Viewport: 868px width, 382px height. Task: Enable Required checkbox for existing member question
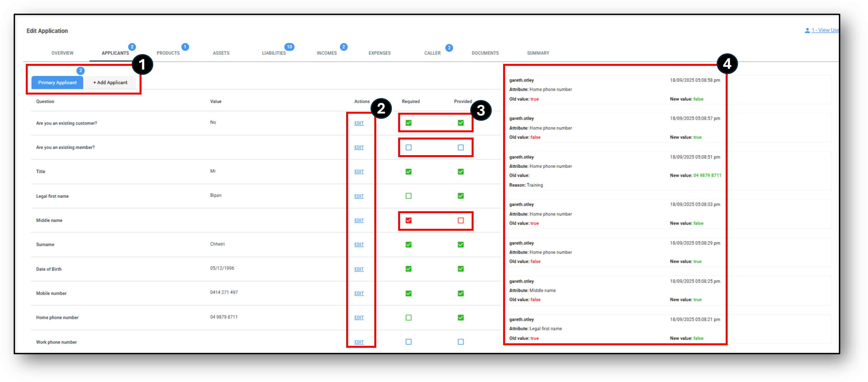408,147
